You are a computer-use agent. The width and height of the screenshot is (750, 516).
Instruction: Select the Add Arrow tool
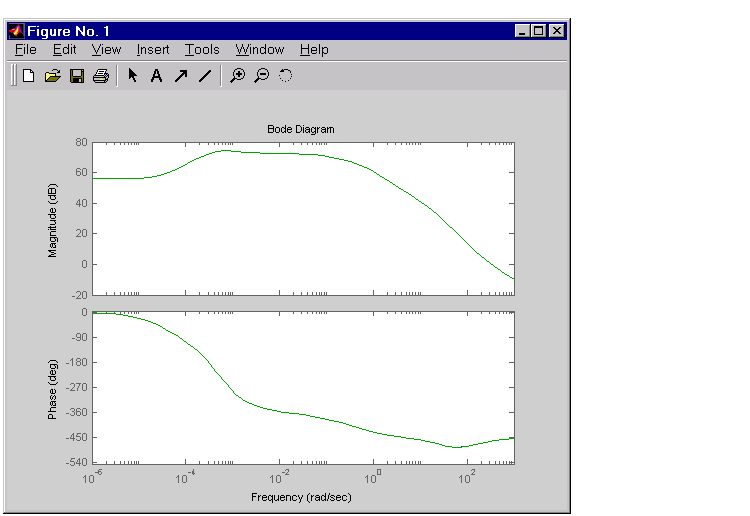(181, 75)
